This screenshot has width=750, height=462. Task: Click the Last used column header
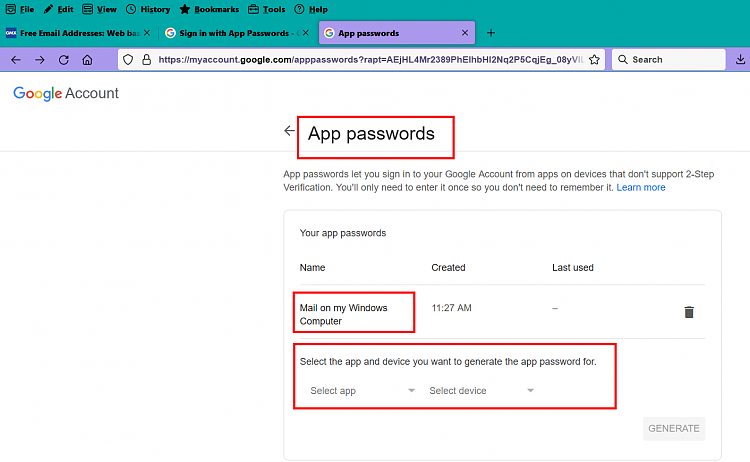pos(573,267)
